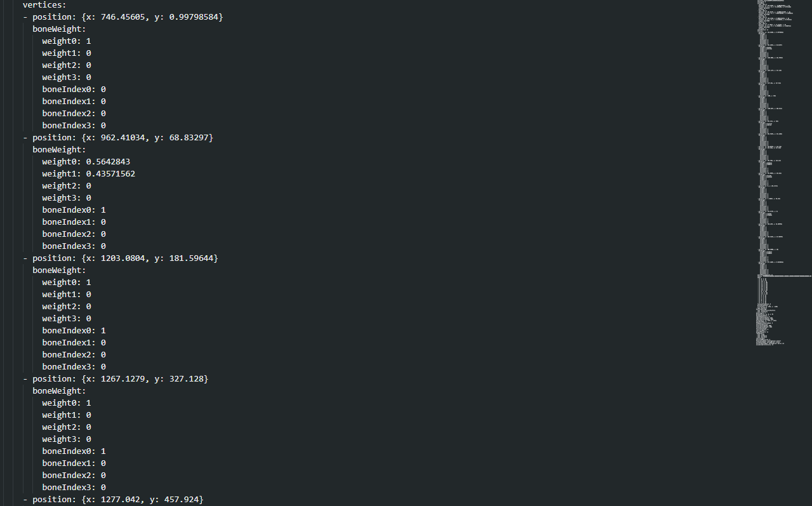Click the weight0 value 0.5642843
Image resolution: width=812 pixels, height=506 pixels.
[x=108, y=161]
